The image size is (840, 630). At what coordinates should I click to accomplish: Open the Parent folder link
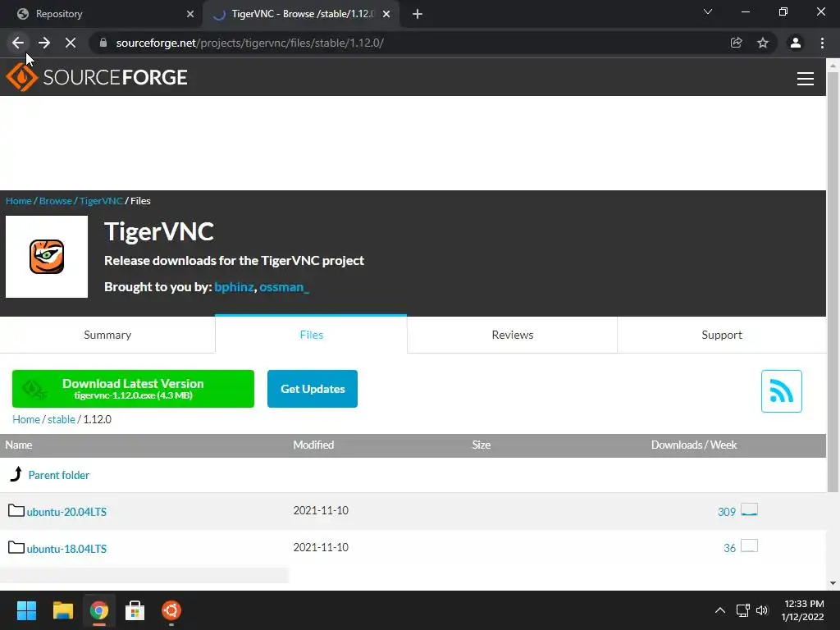click(59, 475)
